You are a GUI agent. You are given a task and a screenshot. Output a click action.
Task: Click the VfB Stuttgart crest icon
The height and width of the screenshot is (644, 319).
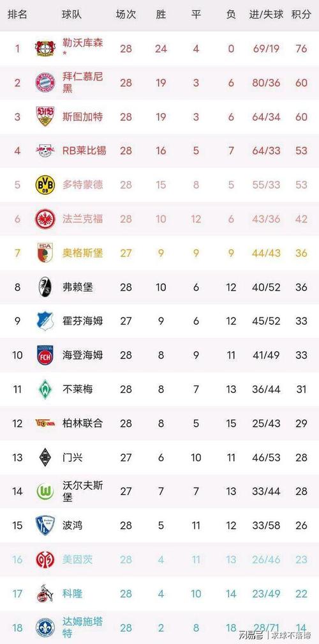(45, 117)
